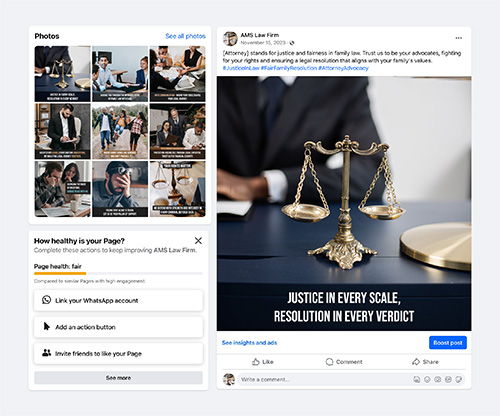Click the Boost post button

pyautogui.click(x=448, y=343)
